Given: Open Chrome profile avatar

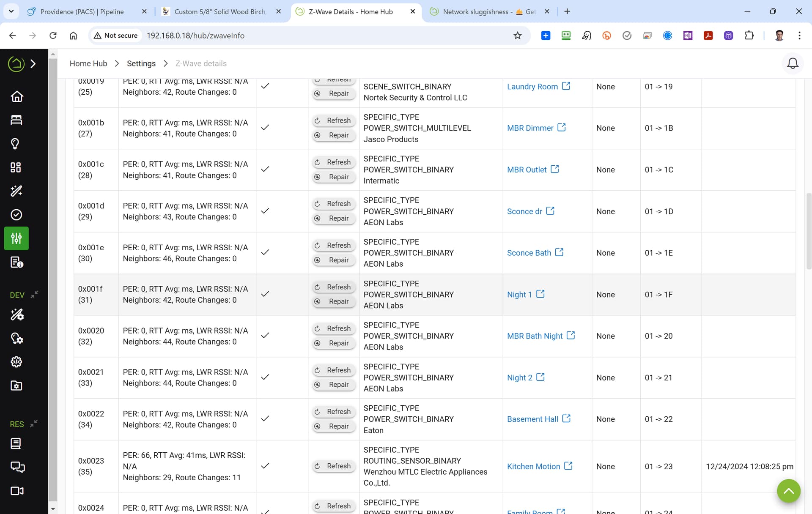Looking at the screenshot, I should pos(779,36).
